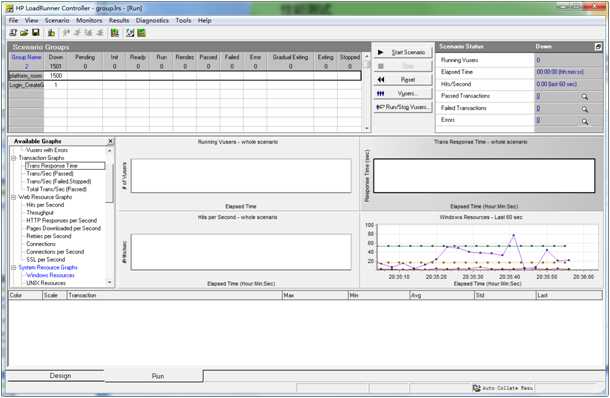610x398 pixels.
Task: Switch to the Design tab
Action: click(x=60, y=376)
